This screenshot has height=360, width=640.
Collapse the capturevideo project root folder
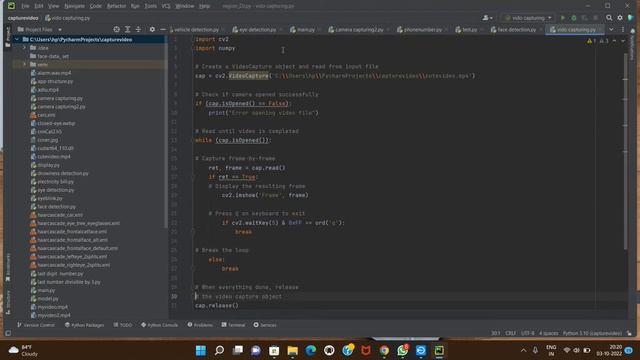17,40
